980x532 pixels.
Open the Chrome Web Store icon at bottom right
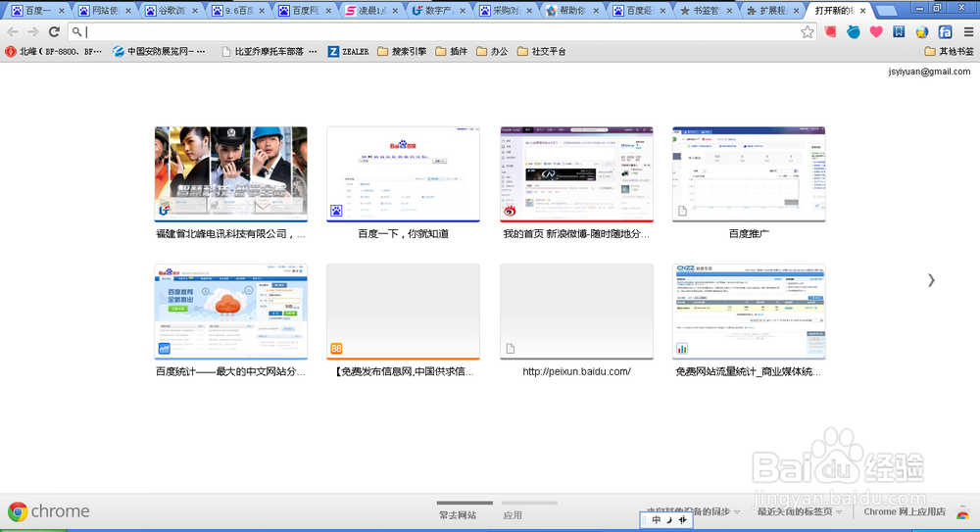point(963,511)
